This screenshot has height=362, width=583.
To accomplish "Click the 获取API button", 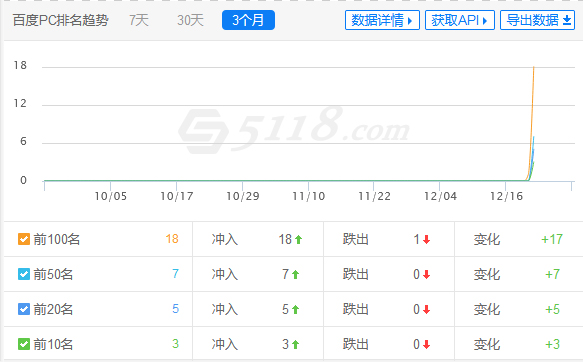I will click(x=460, y=20).
